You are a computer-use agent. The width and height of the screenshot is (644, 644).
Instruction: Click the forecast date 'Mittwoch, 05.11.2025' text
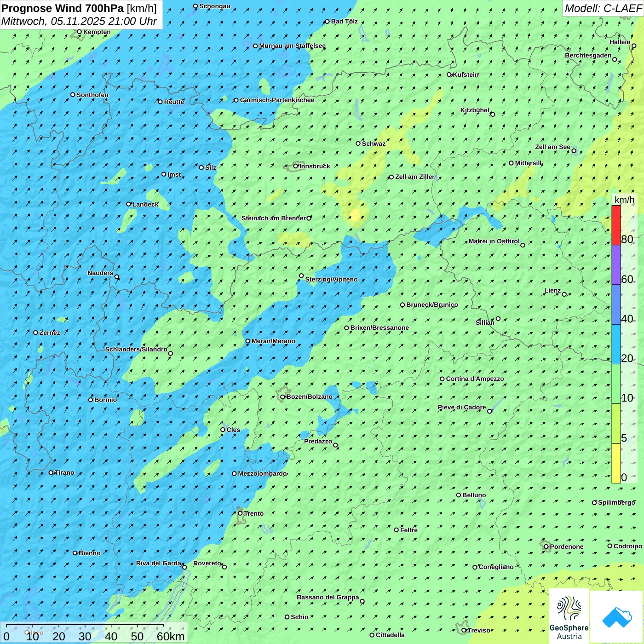[53, 21]
